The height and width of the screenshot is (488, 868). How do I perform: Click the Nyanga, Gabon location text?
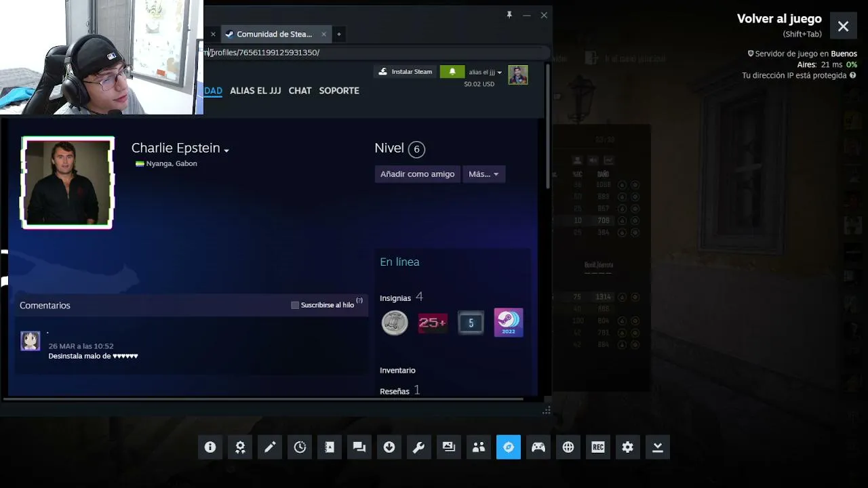[172, 163]
